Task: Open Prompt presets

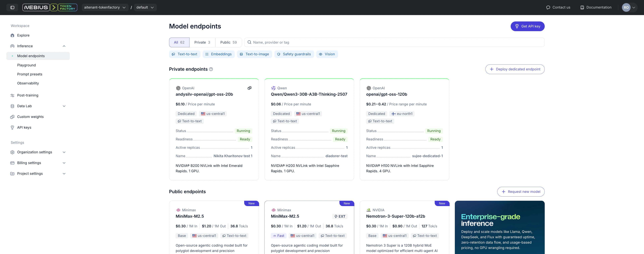Action: 30,74
